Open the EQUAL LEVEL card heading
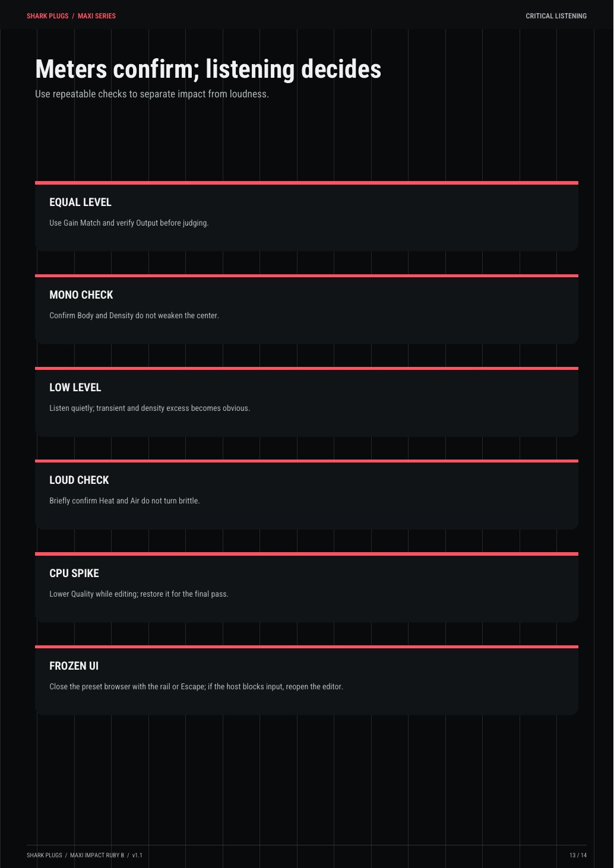The width and height of the screenshot is (614, 868). coord(80,202)
